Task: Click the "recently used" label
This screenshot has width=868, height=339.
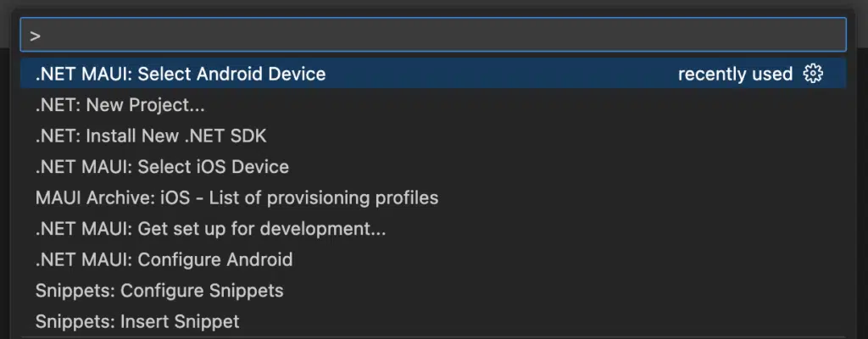Action: pyautogui.click(x=735, y=74)
